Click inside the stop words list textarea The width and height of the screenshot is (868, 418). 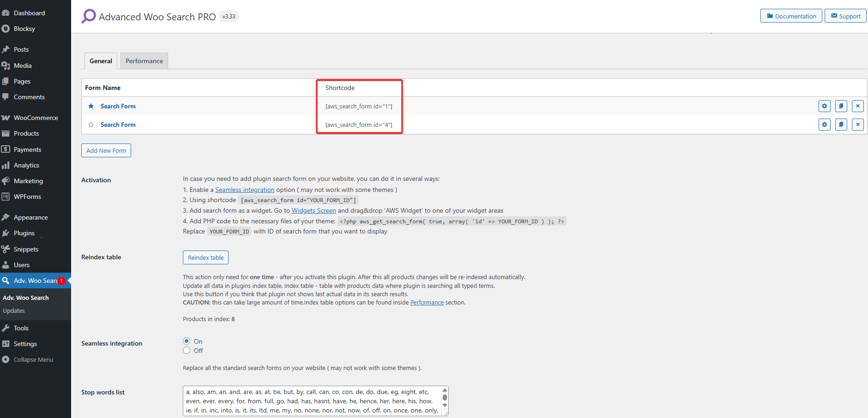(x=312, y=400)
